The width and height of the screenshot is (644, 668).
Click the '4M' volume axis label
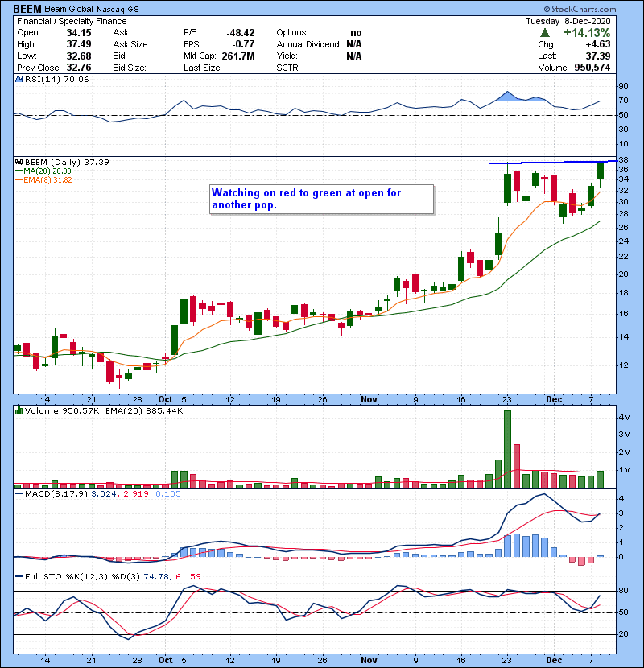[625, 417]
